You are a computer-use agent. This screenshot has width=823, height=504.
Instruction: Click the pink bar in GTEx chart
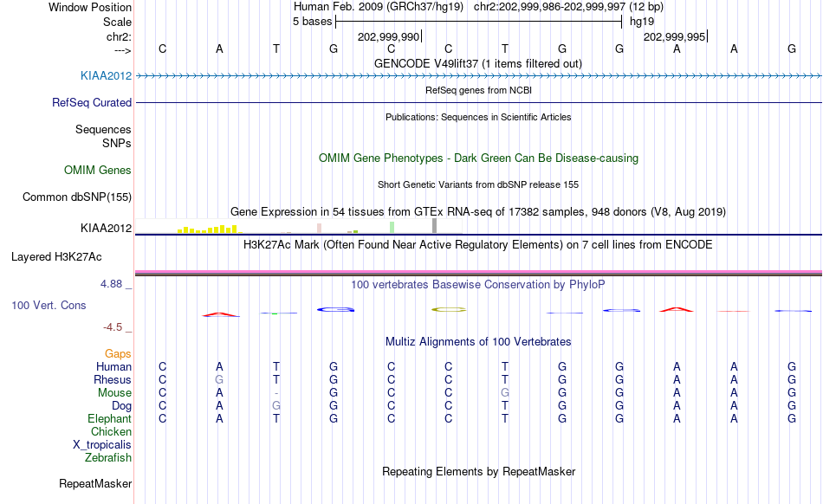319,228
